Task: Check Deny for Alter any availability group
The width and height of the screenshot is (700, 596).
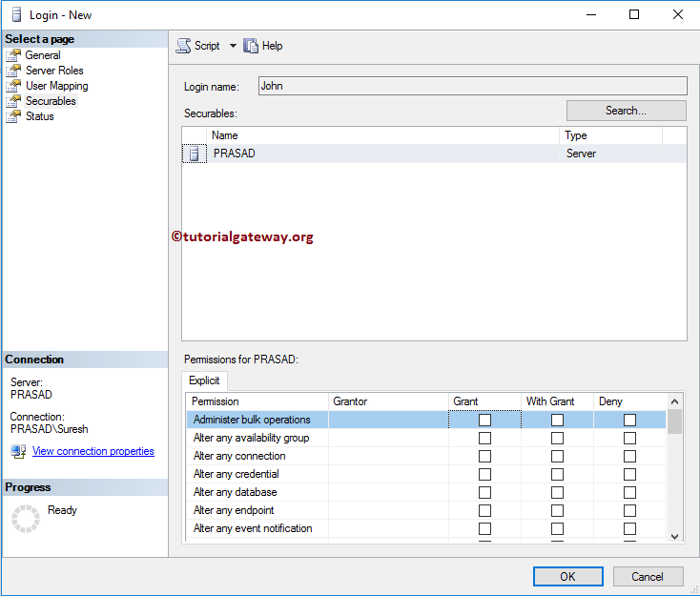Action: (630, 438)
